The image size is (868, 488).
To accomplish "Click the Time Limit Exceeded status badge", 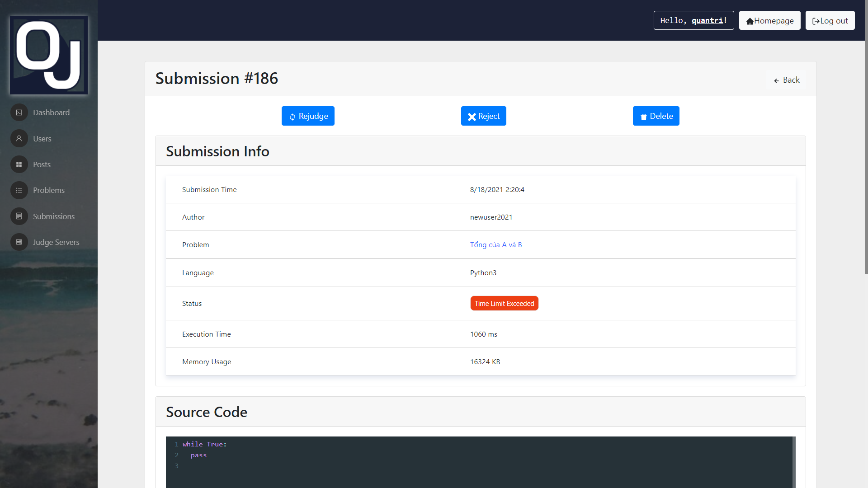I will coord(504,304).
